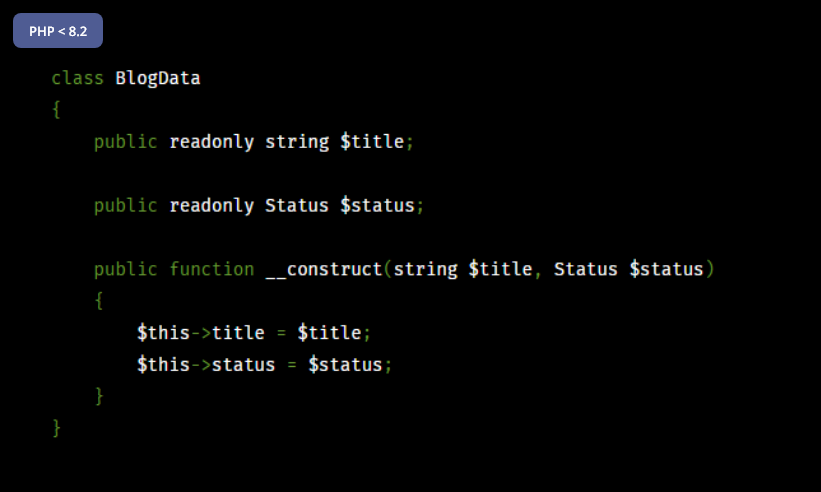The image size is (821, 492).
Task: Click $this->title in the assignment
Action: click(201, 333)
